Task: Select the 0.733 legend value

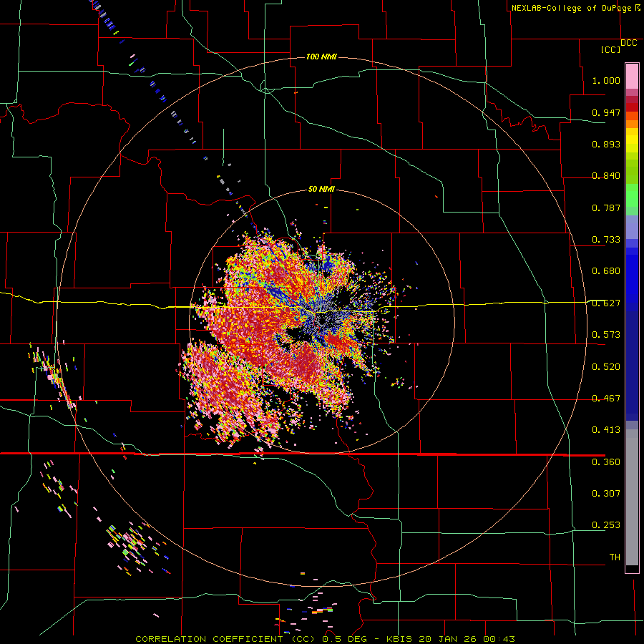Action: [606, 240]
